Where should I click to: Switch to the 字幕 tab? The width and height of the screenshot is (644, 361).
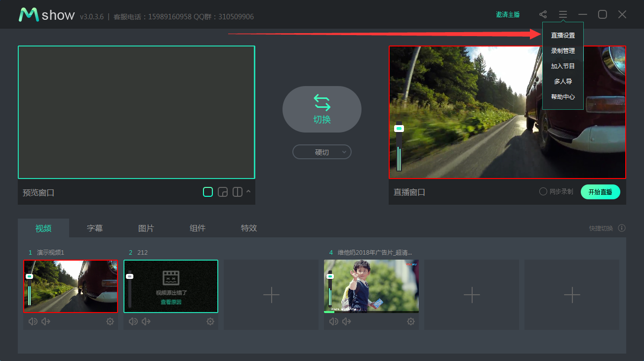click(95, 228)
